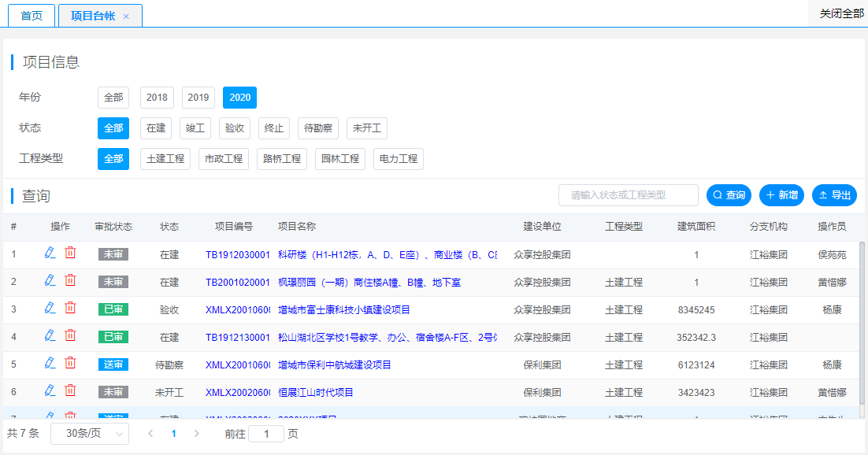Choose the 验收 status filter
The width and height of the screenshot is (868, 455).
click(235, 128)
